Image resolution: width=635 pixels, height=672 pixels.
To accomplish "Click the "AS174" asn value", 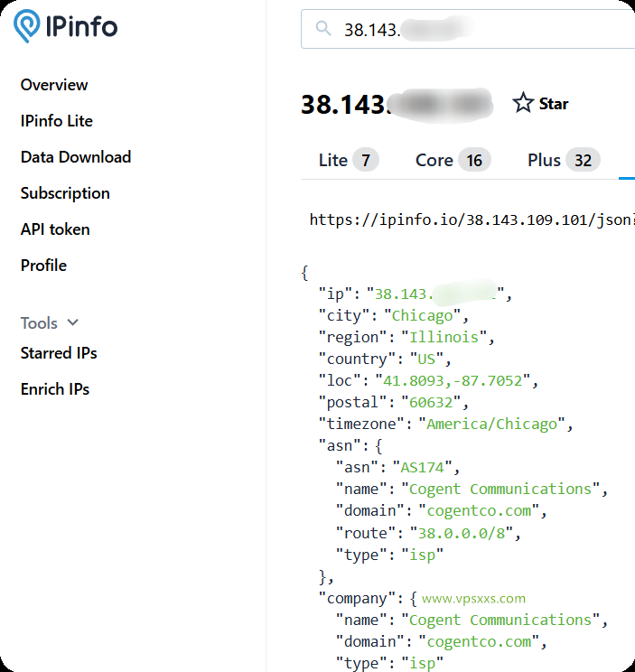I will [423, 467].
